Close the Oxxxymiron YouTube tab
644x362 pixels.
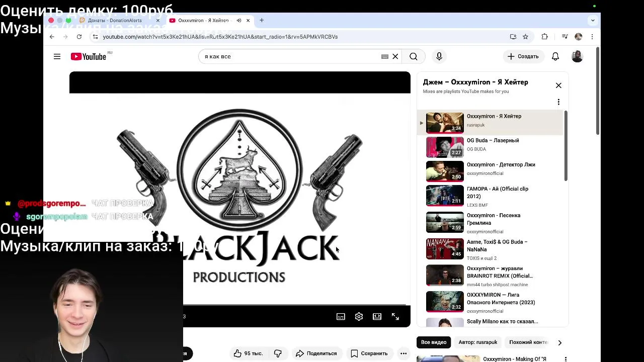point(248,21)
